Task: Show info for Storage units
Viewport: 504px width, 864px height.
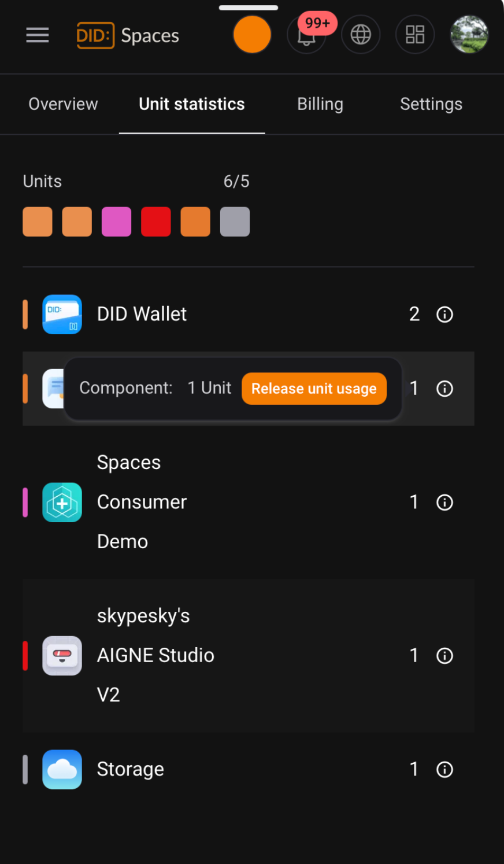Action: 444,770
